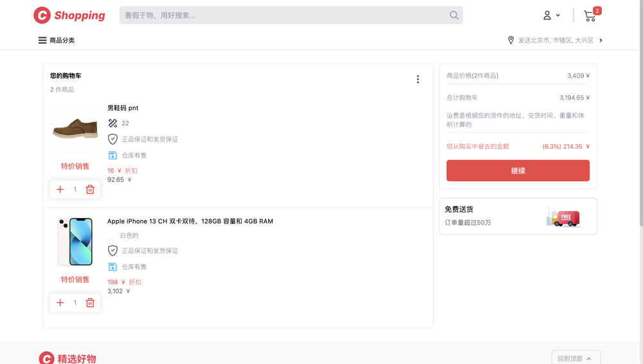Screen dimensions: 643x364
Task: Open the 男鞋码 pnt product title
Action: (123, 108)
